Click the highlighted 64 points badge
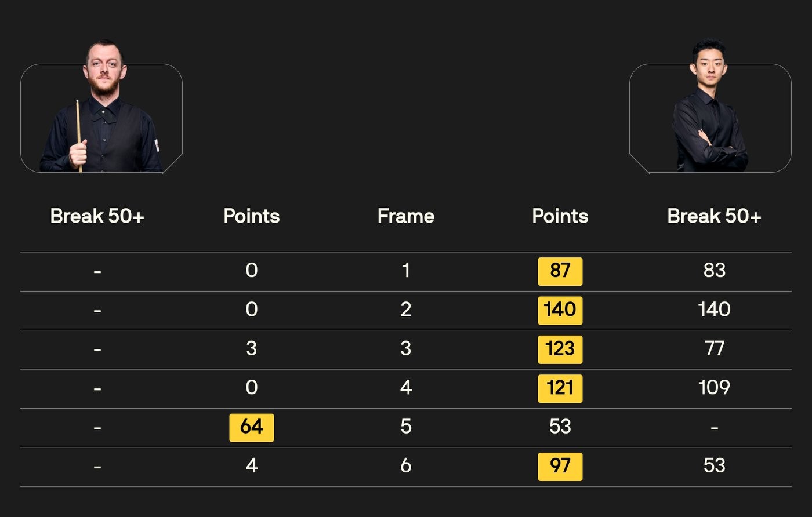The image size is (812, 517). tap(251, 427)
